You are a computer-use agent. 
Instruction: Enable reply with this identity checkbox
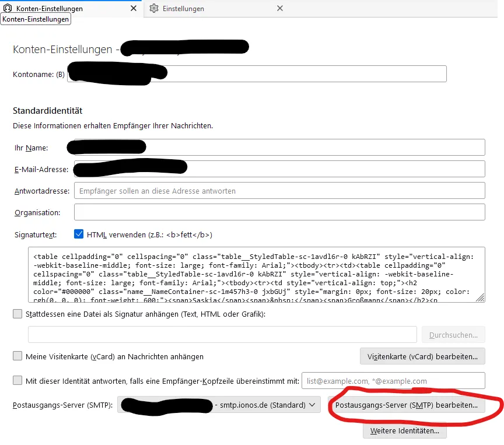click(x=17, y=380)
